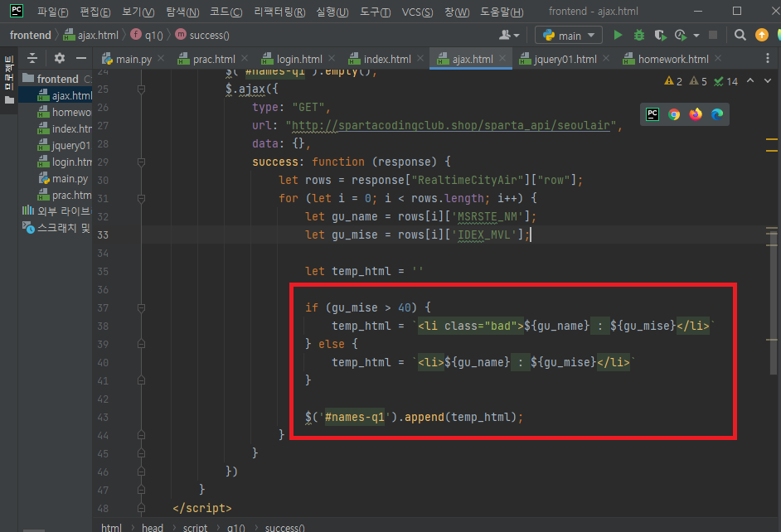Open page in Edge browser icon
Screen dimensions: 781x532
click(717, 114)
